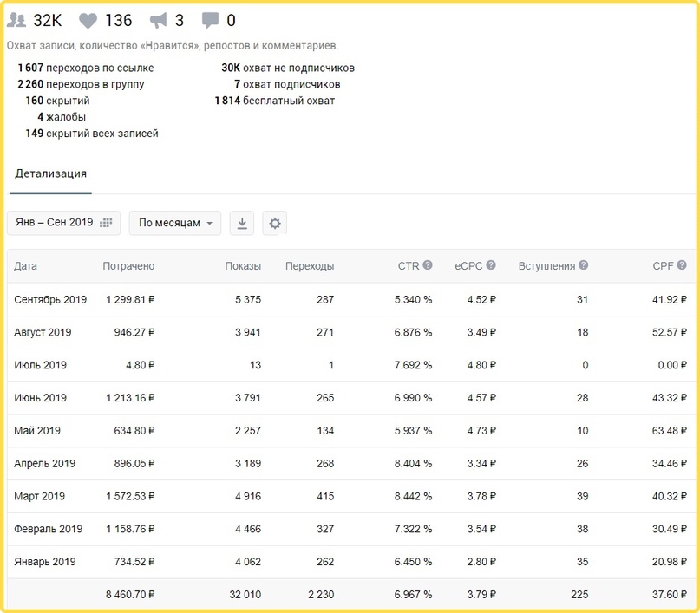Image resolution: width=700 pixels, height=613 pixels.
Task: Click the help icon next to eCPC
Action: click(x=491, y=265)
